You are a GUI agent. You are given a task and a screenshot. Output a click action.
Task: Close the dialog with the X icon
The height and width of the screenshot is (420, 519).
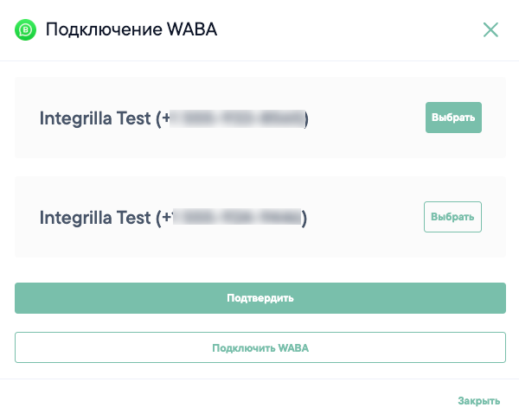(x=490, y=30)
